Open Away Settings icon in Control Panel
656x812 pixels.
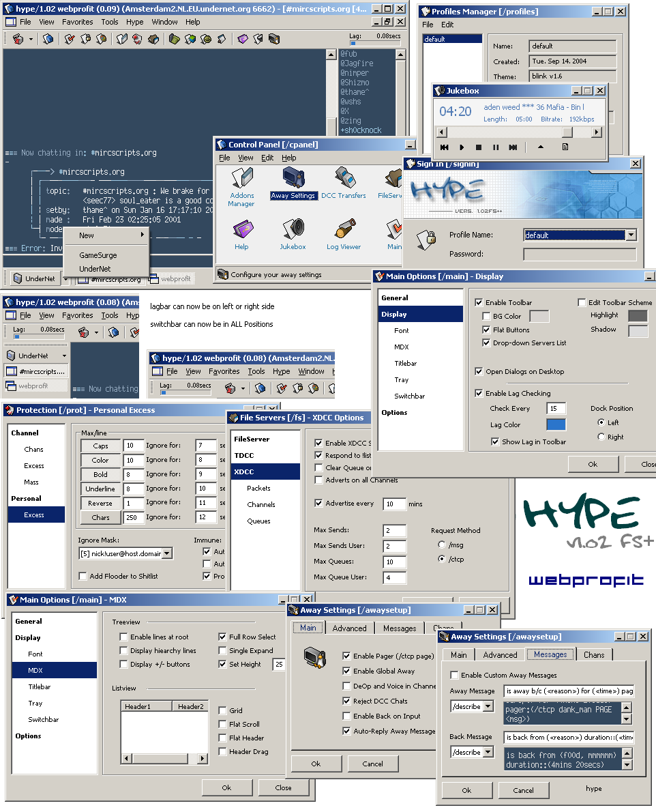[x=293, y=184]
